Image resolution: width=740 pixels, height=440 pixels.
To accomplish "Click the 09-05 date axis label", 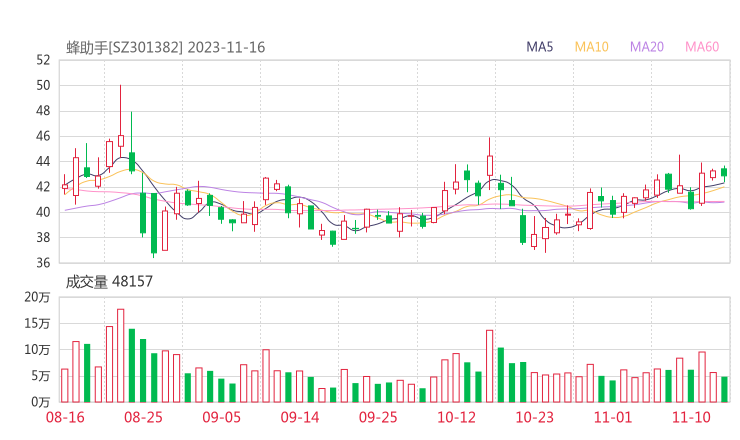I will tap(222, 417).
